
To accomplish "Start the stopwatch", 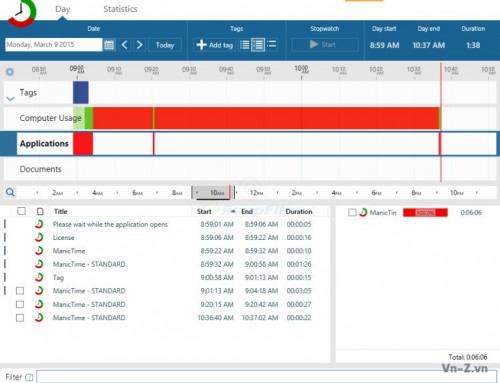I will click(325, 44).
